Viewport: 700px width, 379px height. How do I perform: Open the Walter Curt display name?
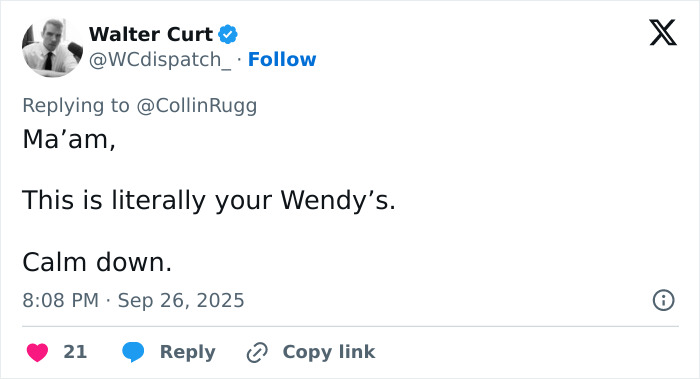tap(151, 34)
